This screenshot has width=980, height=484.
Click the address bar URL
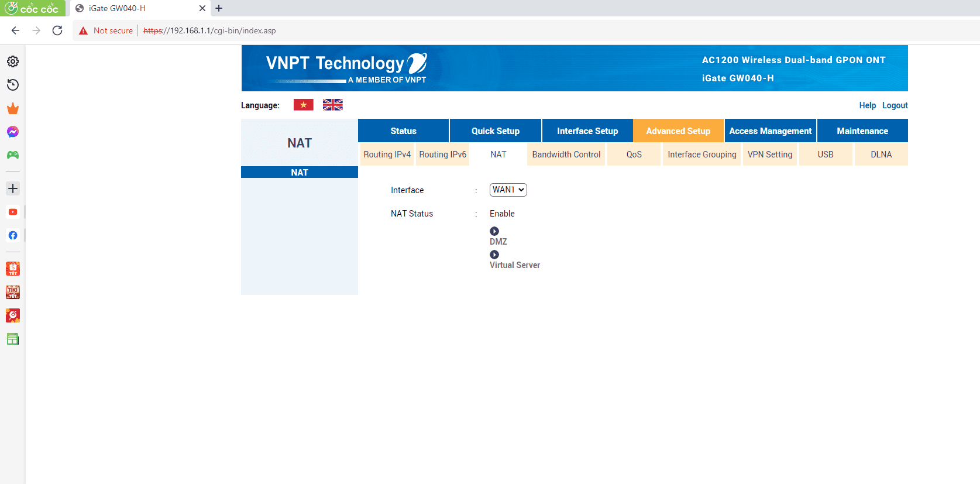coord(209,30)
